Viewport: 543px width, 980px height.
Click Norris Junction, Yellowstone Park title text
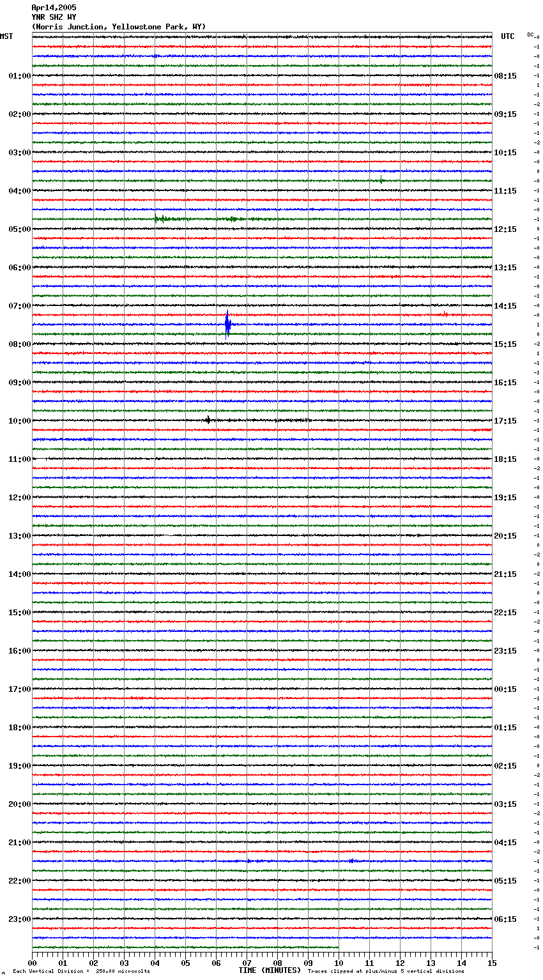pos(119,27)
